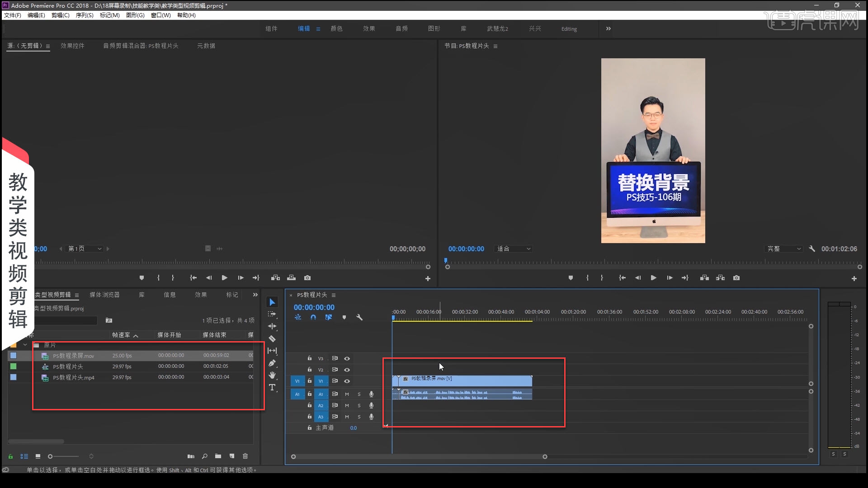Solo audio track A2
Screen dimensions: 868x488
359,405
